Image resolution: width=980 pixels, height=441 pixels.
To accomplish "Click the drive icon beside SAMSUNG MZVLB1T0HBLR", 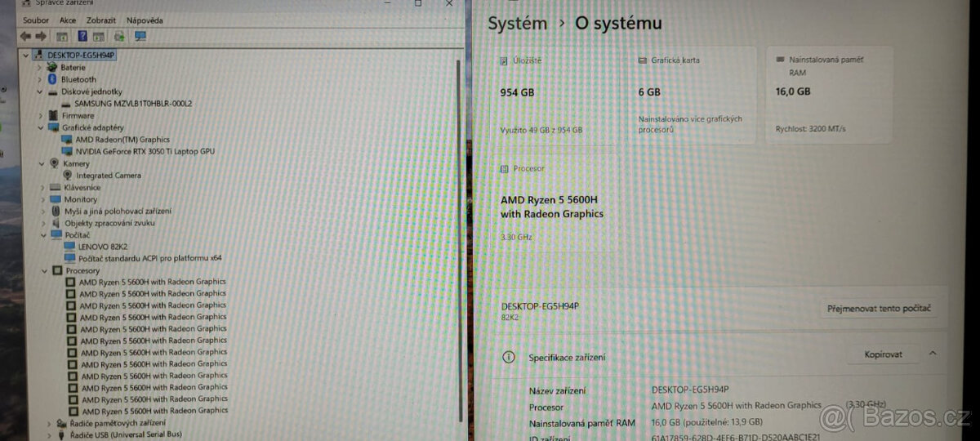I will pos(66,104).
